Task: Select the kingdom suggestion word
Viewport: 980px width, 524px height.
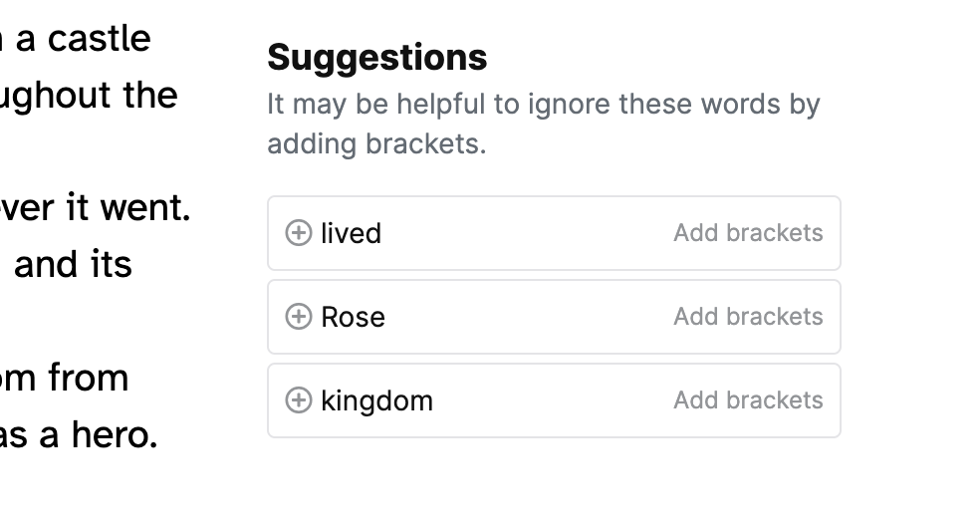Action: coord(376,400)
